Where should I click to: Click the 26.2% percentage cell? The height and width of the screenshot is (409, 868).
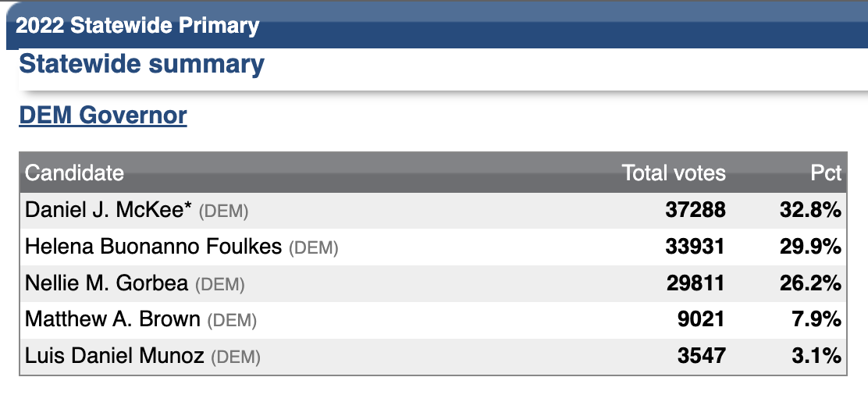[x=811, y=283]
